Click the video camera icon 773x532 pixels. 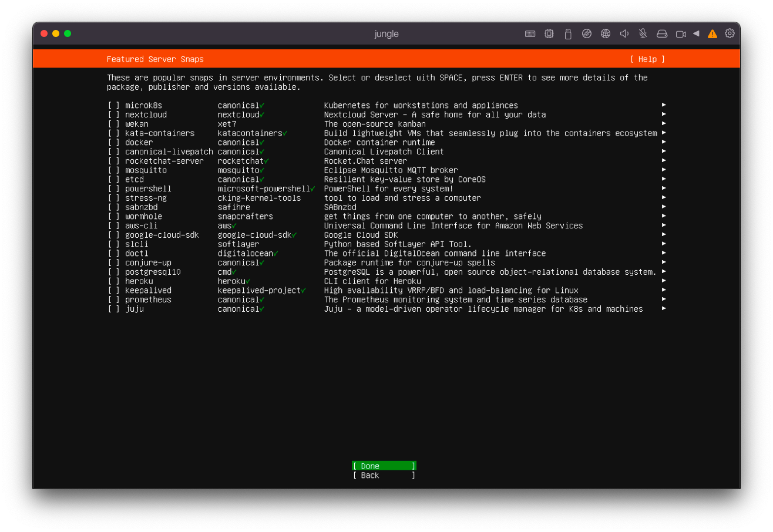click(x=681, y=34)
